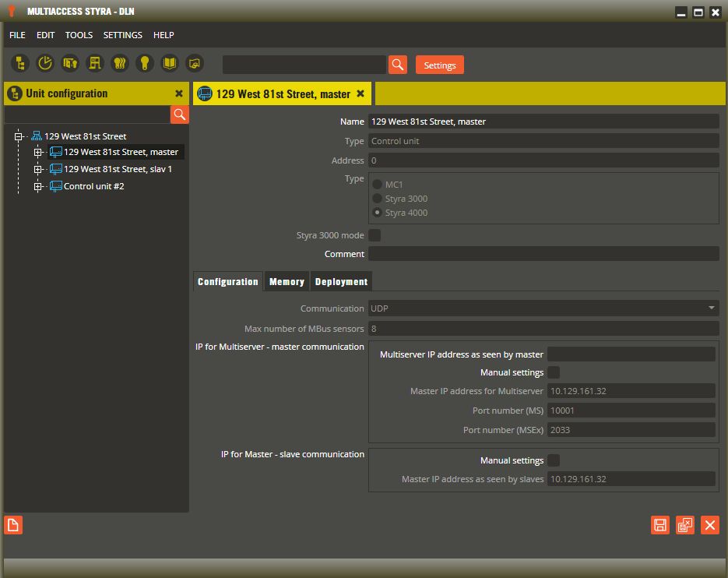Click the clock schedule toolbar icon

coord(45,63)
